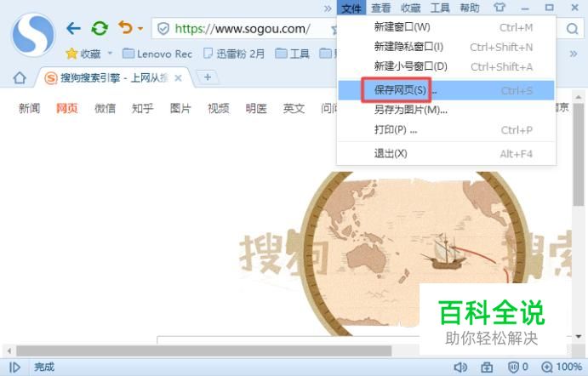The width and height of the screenshot is (588, 376).
Task: Click the horizontal scrollbar thumb
Action: coord(204,351)
